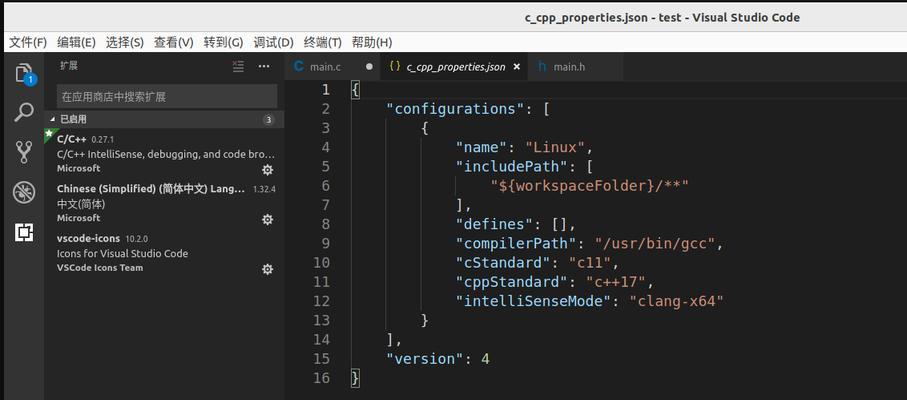Click the h file icon on the main.h tab

(542, 66)
